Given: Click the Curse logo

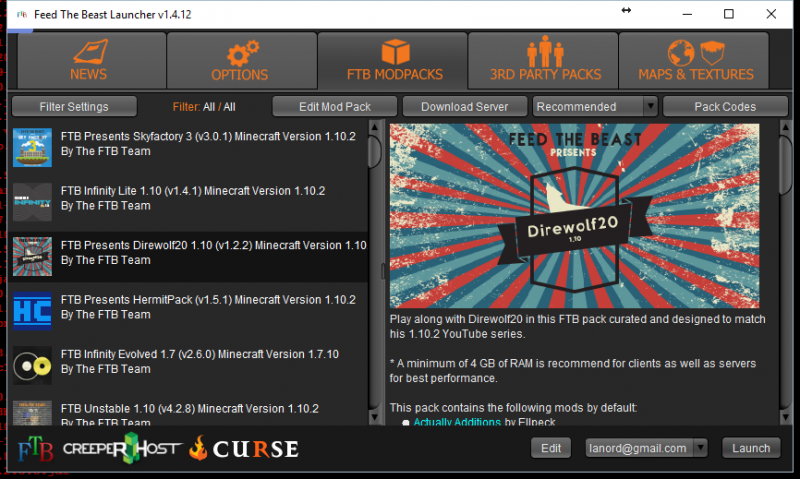Looking at the screenshot, I should pyautogui.click(x=244, y=449).
